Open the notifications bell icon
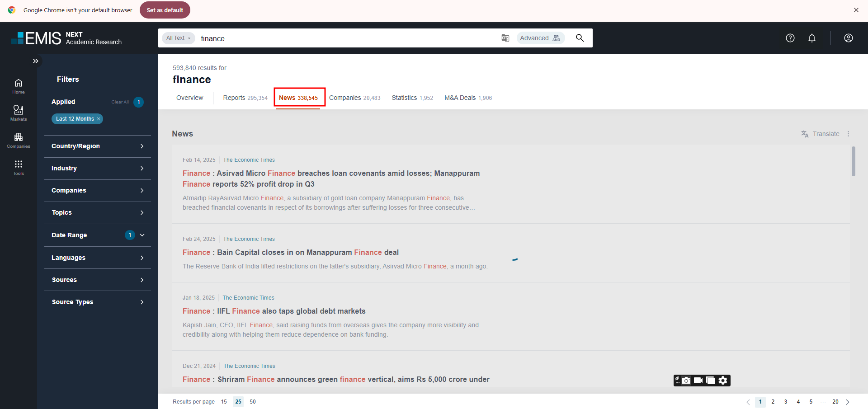This screenshot has width=868, height=409. [812, 38]
